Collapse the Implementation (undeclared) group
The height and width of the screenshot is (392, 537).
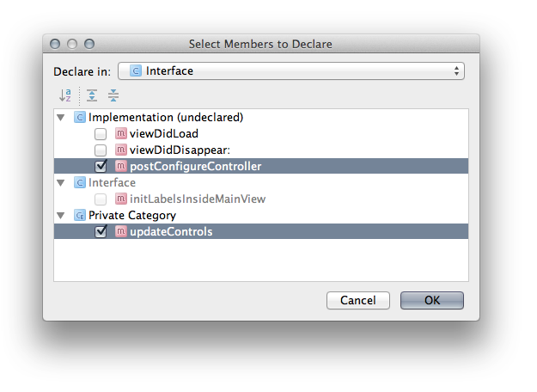click(61, 118)
